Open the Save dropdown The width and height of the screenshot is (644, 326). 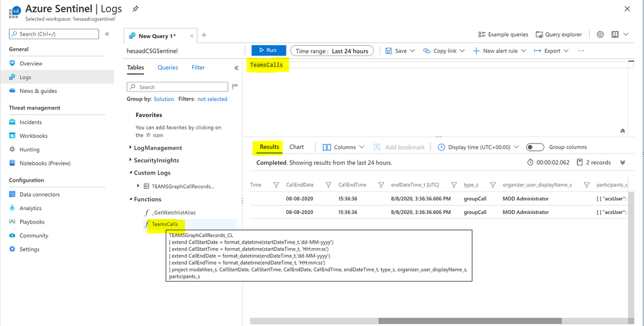pyautogui.click(x=400, y=51)
